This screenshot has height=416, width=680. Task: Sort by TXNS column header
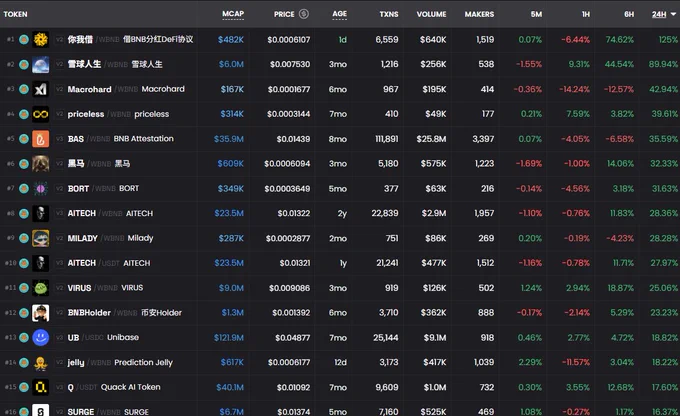coord(389,14)
